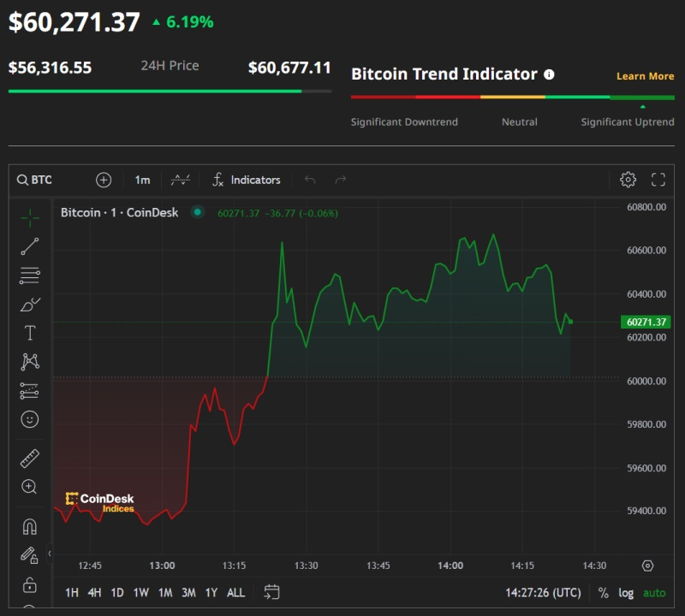685x616 pixels.
Task: Click the Learn More link
Action: [x=645, y=76]
